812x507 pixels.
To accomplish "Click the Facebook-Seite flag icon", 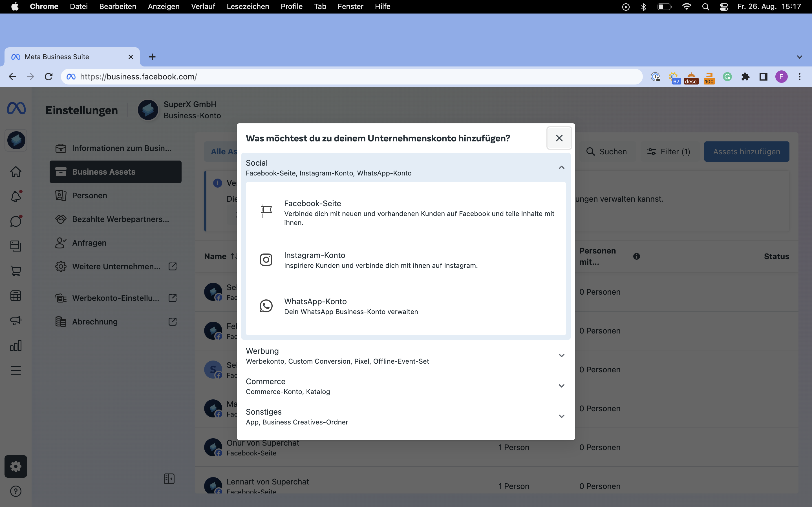I will [x=266, y=211].
